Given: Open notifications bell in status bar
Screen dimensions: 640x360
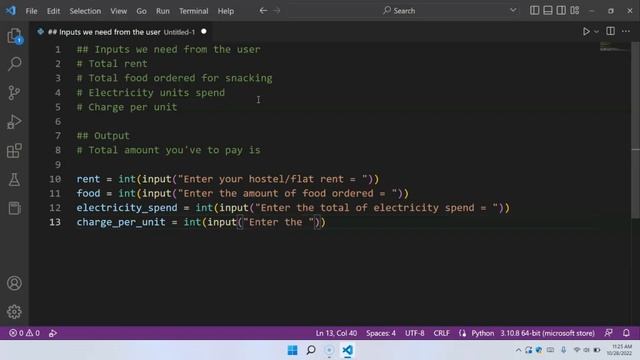Looking at the screenshot, I should click(x=626, y=333).
